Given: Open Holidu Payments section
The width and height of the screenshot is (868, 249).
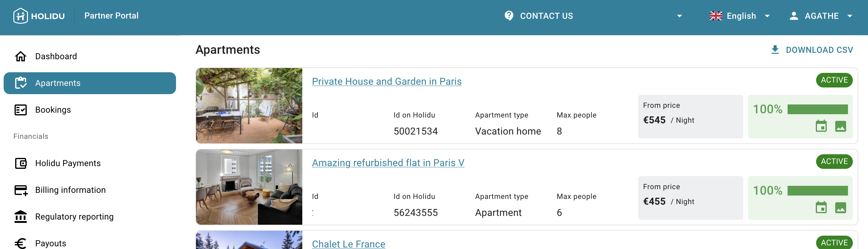Looking at the screenshot, I should click(68, 163).
